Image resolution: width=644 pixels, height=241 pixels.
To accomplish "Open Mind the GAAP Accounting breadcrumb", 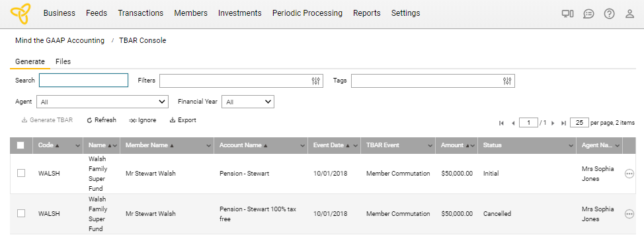I will [60, 40].
